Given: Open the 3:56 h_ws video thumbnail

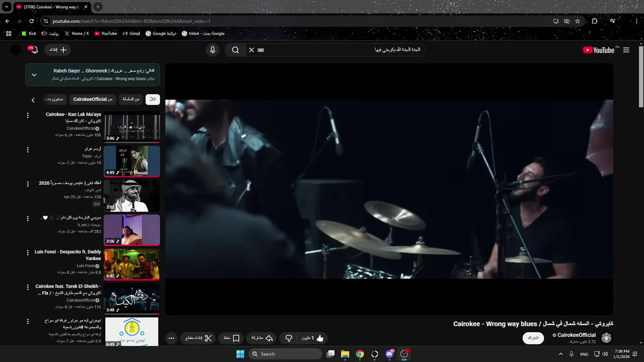Looking at the screenshot, I should (x=132, y=230).
